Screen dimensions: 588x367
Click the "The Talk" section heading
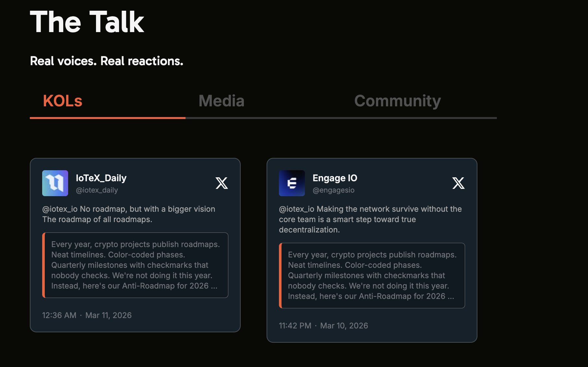(x=87, y=22)
